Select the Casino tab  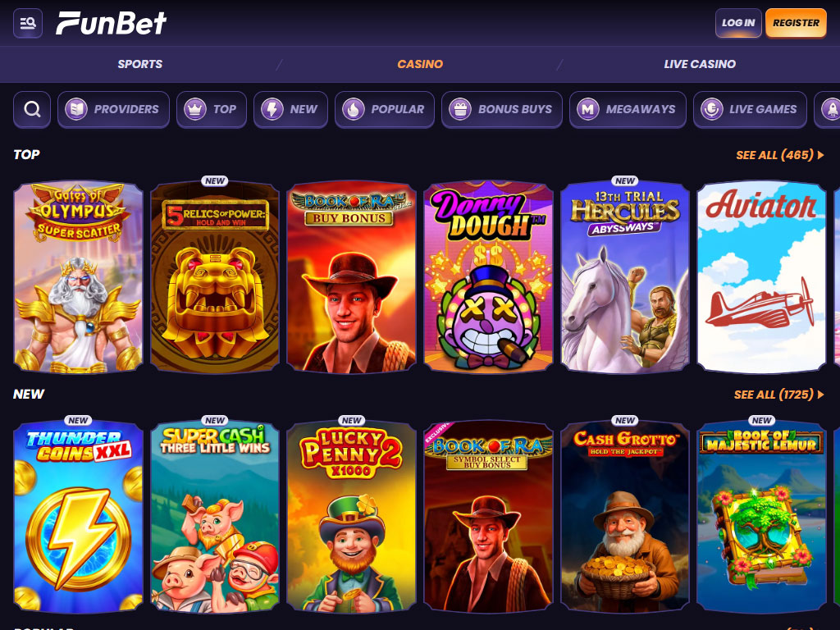[x=420, y=64]
